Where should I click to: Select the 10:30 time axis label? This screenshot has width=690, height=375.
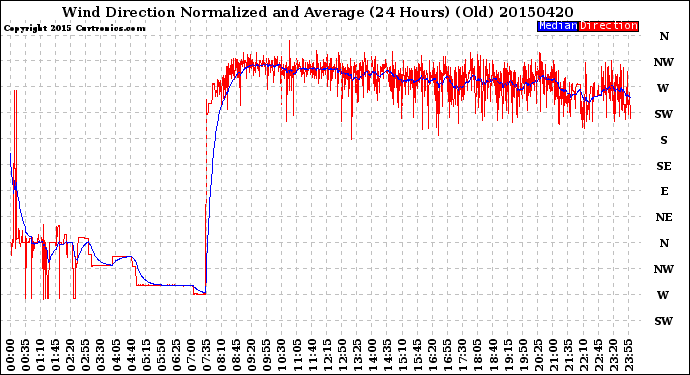click(282, 355)
